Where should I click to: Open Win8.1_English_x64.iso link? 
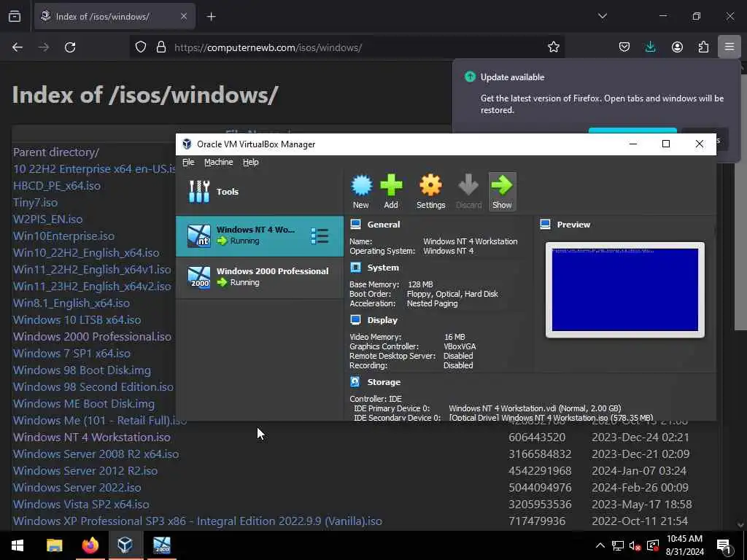click(x=71, y=303)
